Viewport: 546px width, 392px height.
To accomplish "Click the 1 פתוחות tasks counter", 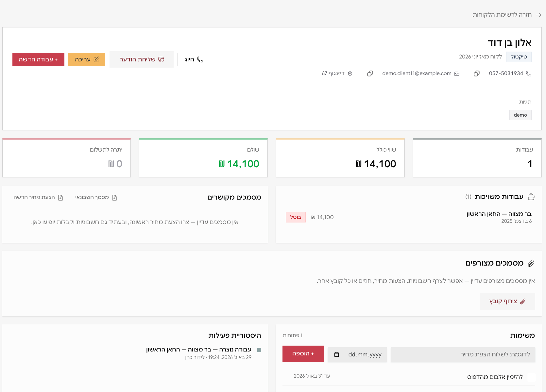I will click(x=293, y=335).
